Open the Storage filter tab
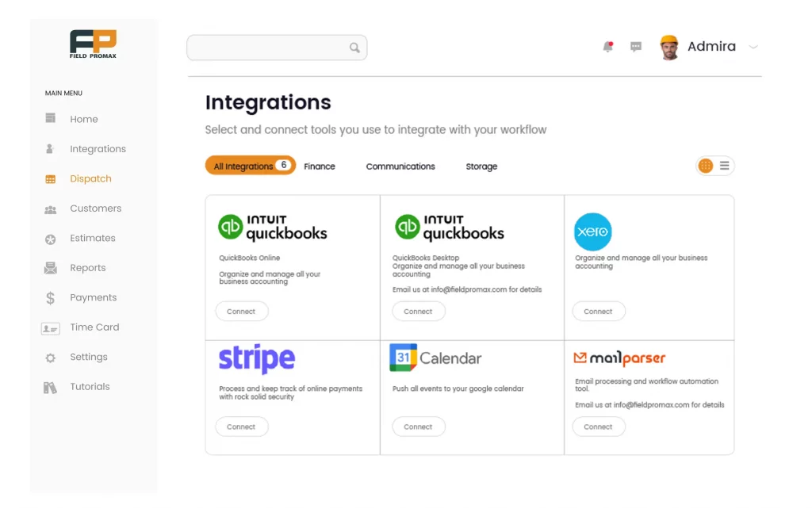The width and height of the screenshot is (812, 509). click(x=481, y=166)
